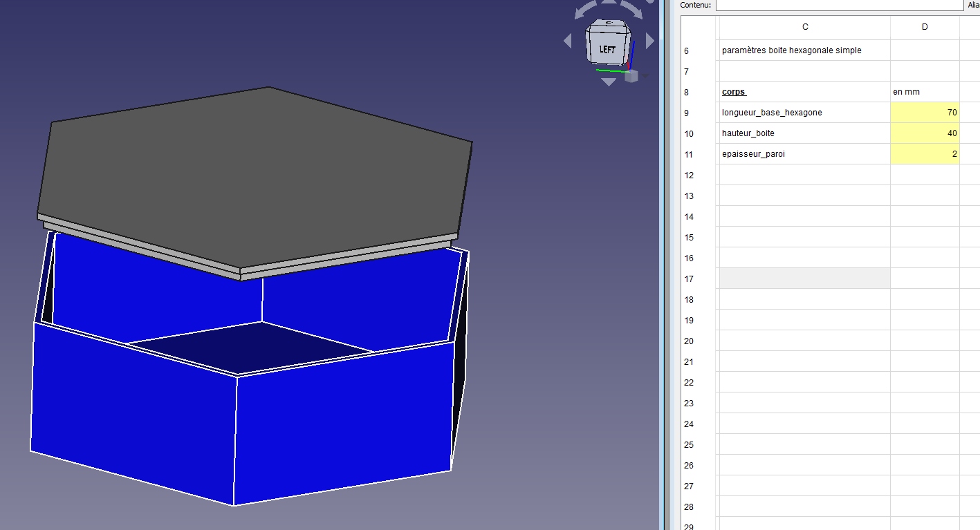Open the navigation cube options menu via small arrow
This screenshot has height=530, width=980.
tap(645, 76)
